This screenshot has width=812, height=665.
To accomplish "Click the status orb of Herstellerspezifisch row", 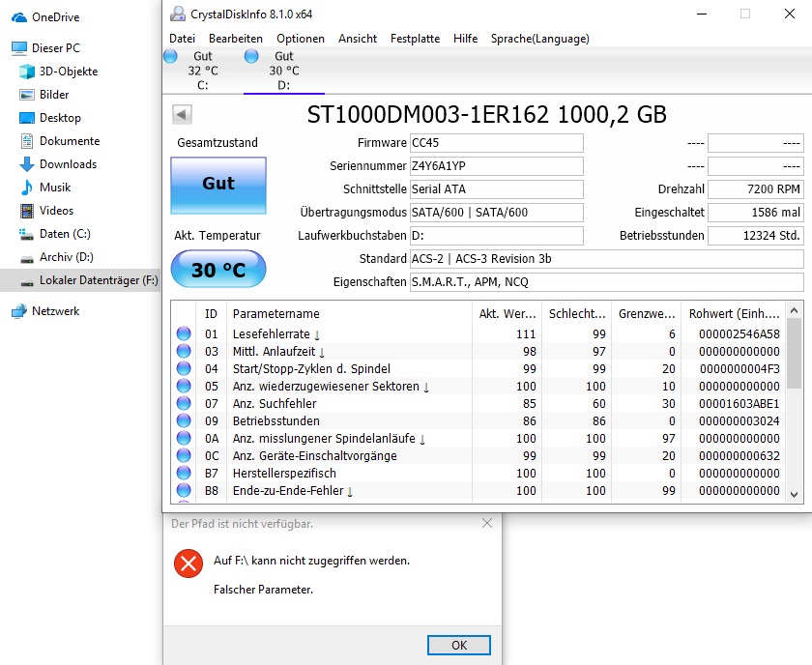I will [x=184, y=473].
